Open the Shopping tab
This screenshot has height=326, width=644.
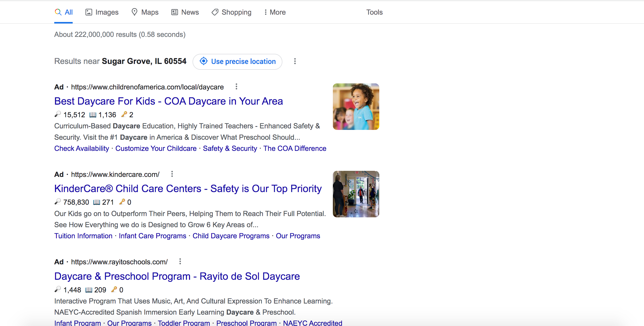pos(231,12)
